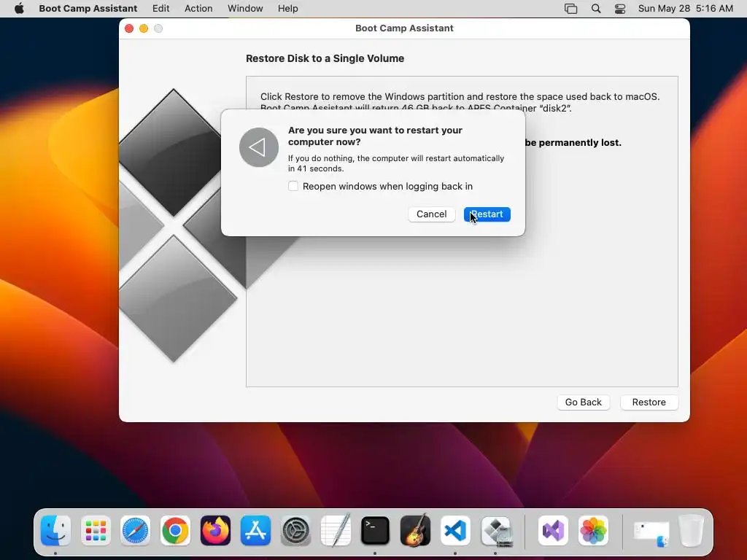Open the Help menu
This screenshot has height=560, width=747.
(287, 9)
